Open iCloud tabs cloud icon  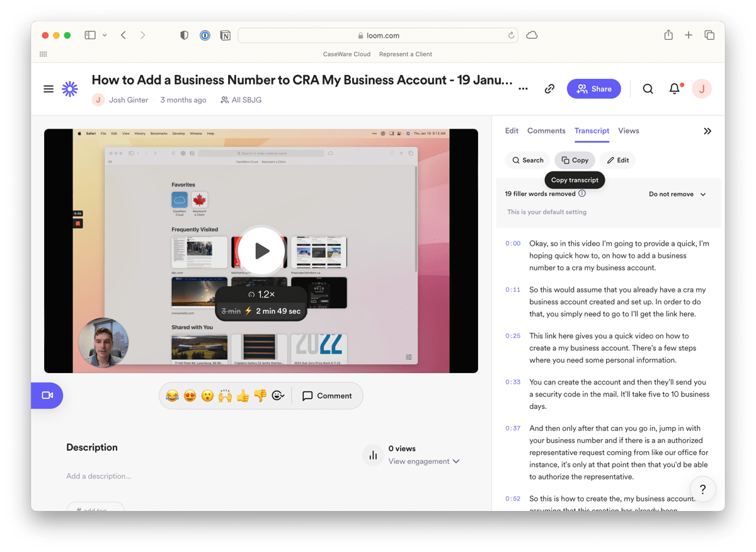[x=532, y=35]
